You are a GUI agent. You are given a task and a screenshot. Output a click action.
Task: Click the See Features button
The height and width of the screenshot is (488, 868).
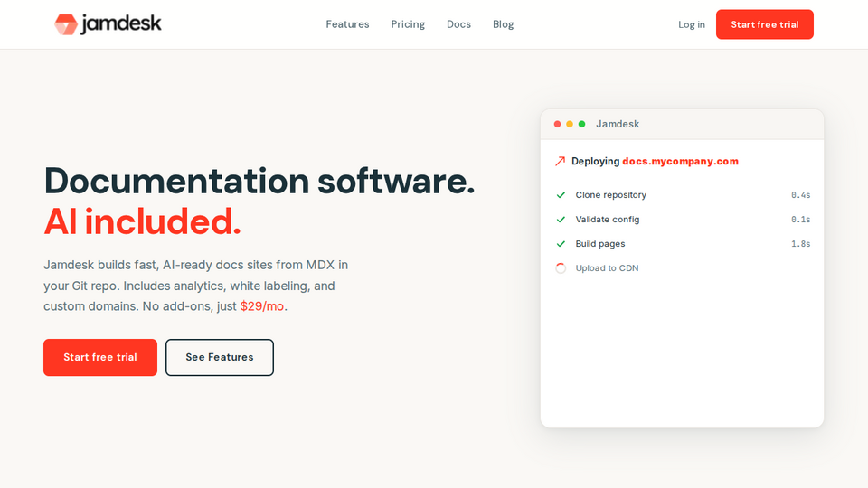coord(219,358)
